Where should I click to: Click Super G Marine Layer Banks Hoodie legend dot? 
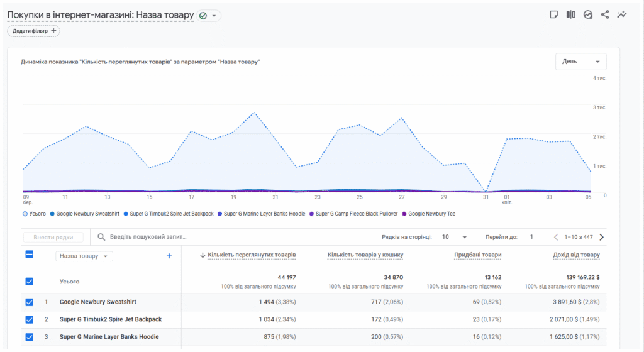(x=219, y=214)
